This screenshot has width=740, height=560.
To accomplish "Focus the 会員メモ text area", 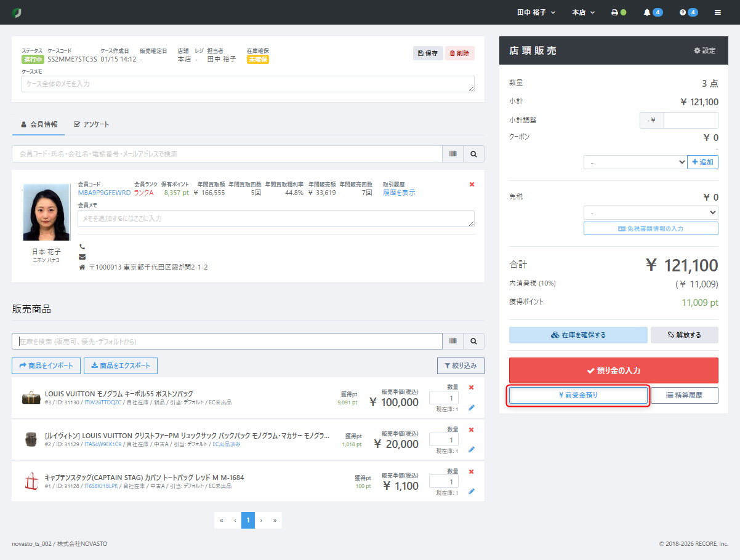I will (276, 218).
